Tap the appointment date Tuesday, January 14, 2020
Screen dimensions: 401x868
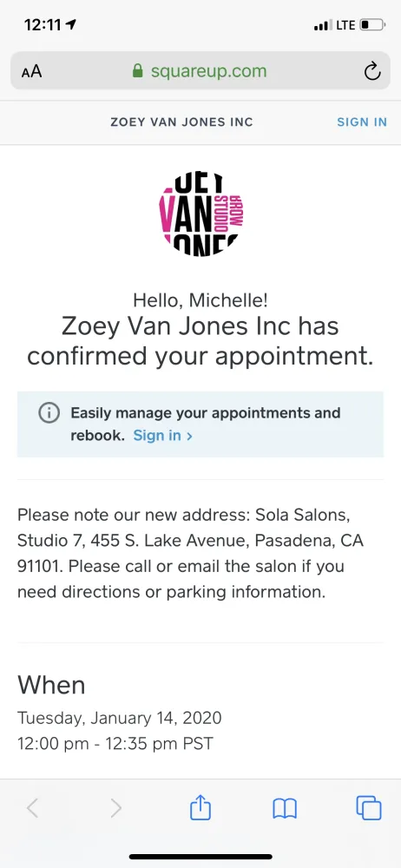[x=120, y=718]
